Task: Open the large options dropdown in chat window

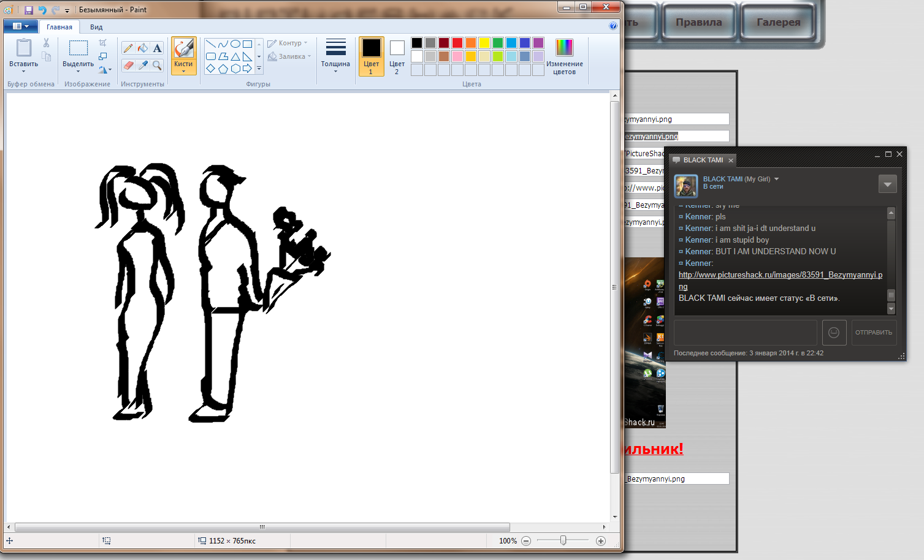Action: pyautogui.click(x=887, y=184)
